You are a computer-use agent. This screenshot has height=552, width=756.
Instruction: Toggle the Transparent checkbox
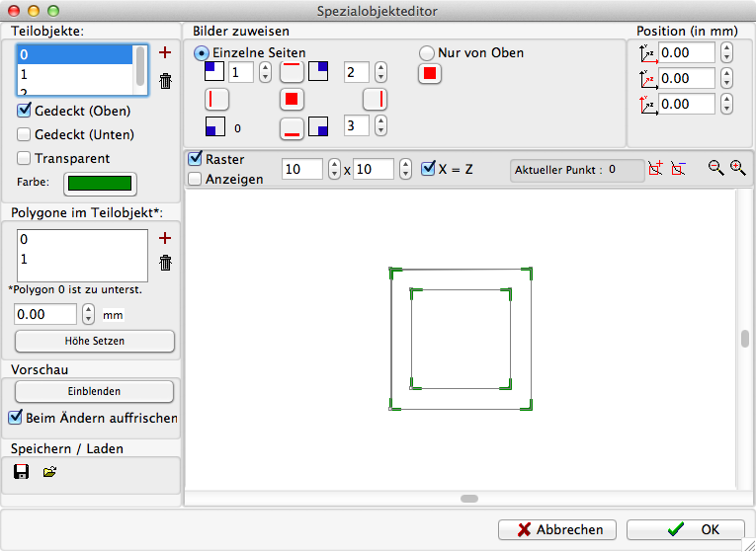pyautogui.click(x=25, y=158)
